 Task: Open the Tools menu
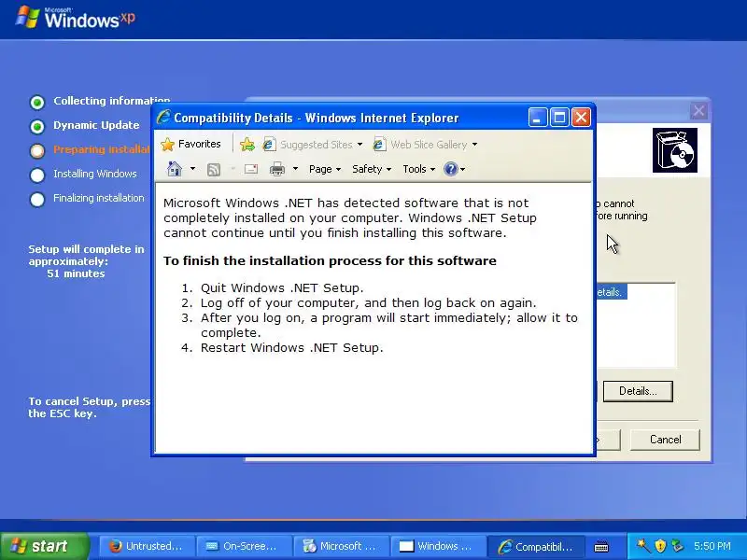418,169
